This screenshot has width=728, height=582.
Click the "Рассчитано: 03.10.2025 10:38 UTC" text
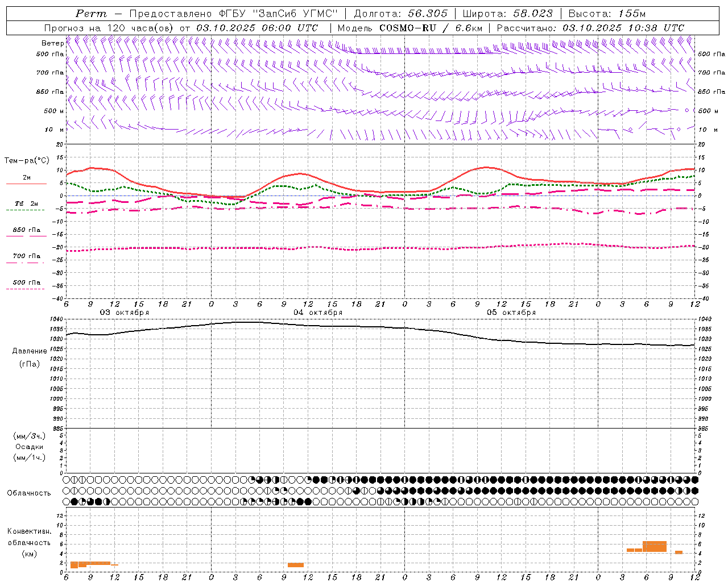[x=590, y=28]
